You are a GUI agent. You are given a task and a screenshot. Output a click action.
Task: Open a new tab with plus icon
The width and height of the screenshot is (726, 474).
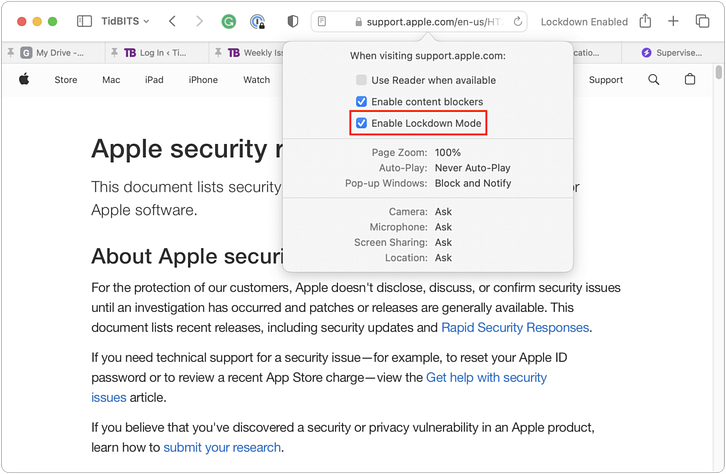click(674, 21)
